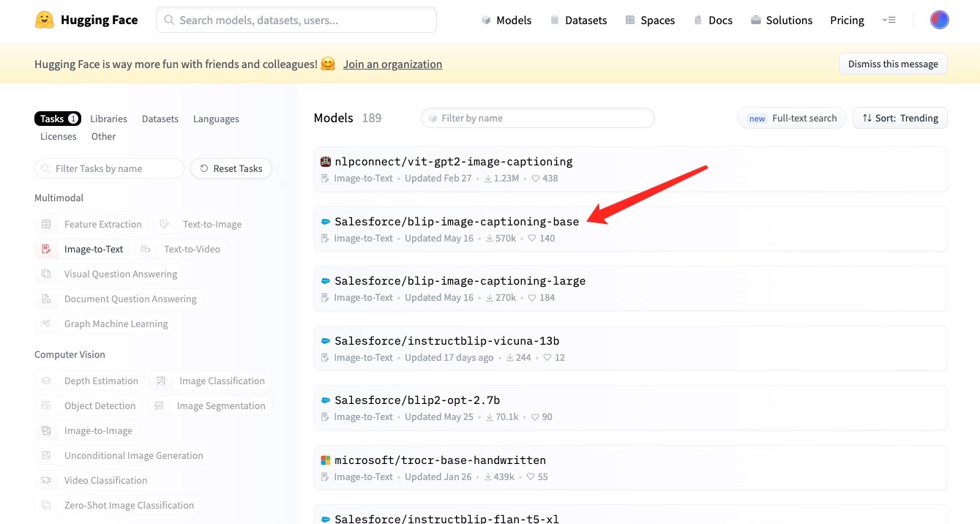Click Salesforce logo on instructblip-vicuna-13b
The image size is (980, 524).
326,340
